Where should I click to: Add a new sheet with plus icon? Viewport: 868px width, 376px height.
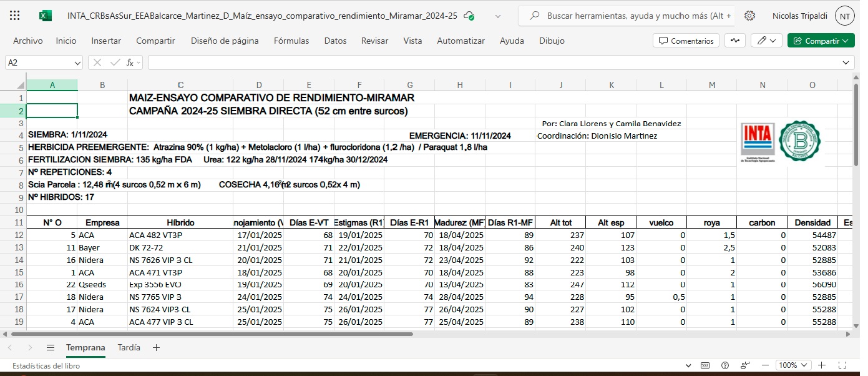click(156, 347)
